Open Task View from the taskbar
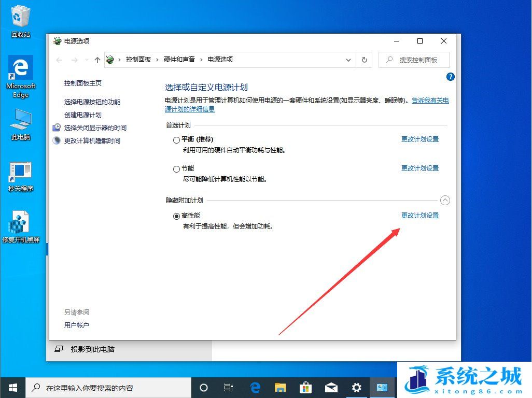This screenshot has width=532, height=398. tap(229, 387)
